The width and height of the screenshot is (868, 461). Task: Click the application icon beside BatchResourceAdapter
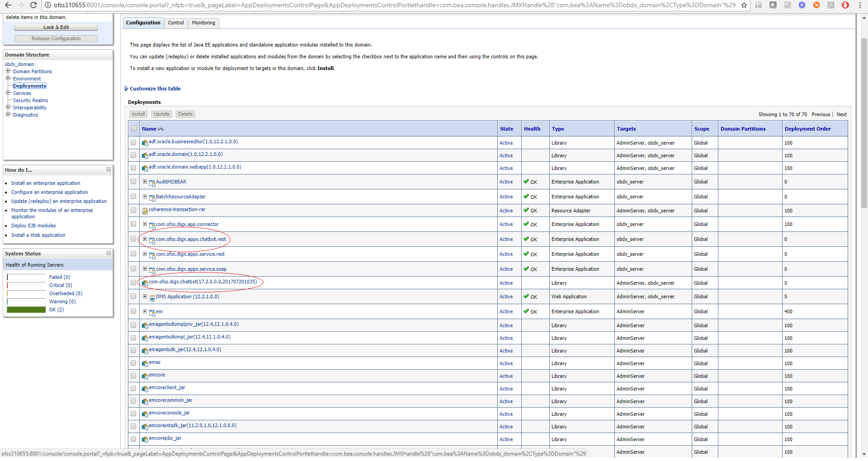[152, 198]
